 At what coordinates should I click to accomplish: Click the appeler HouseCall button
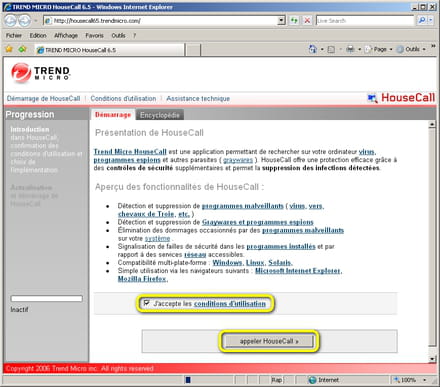(269, 341)
